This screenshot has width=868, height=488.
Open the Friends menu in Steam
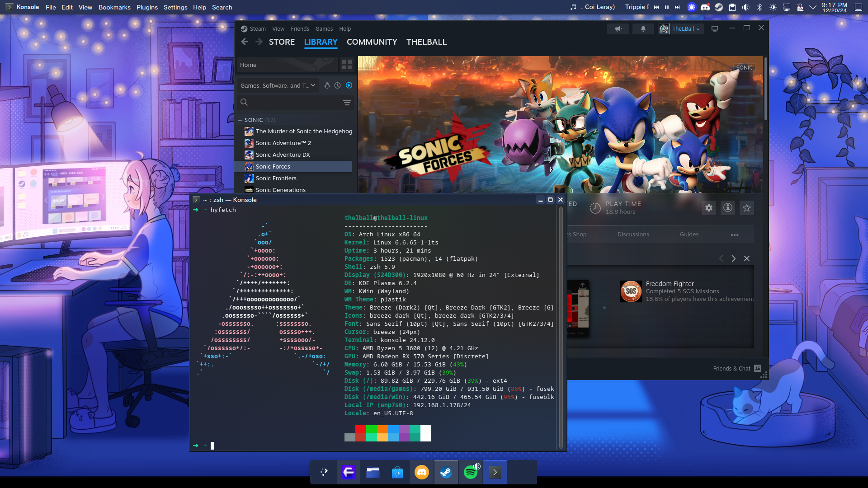[x=300, y=28]
